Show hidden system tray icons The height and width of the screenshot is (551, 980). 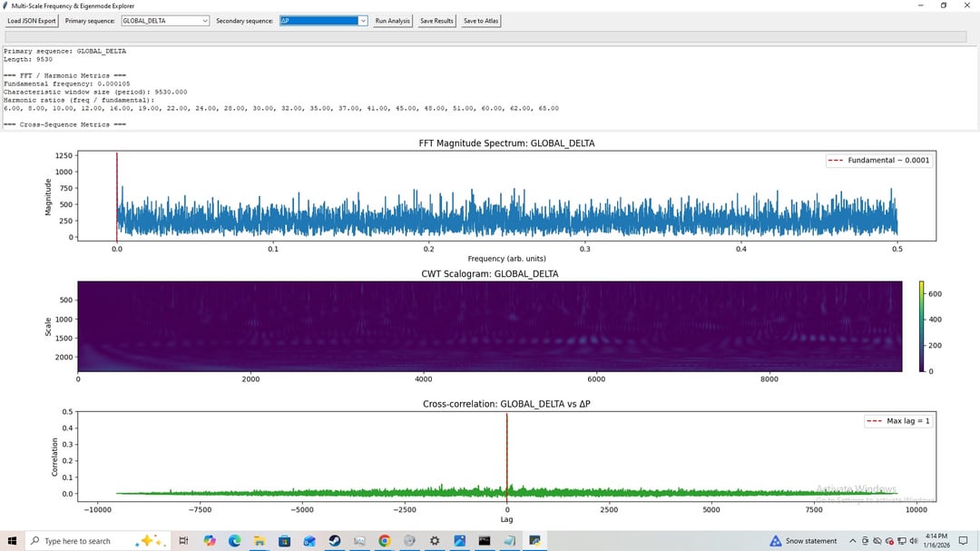852,541
